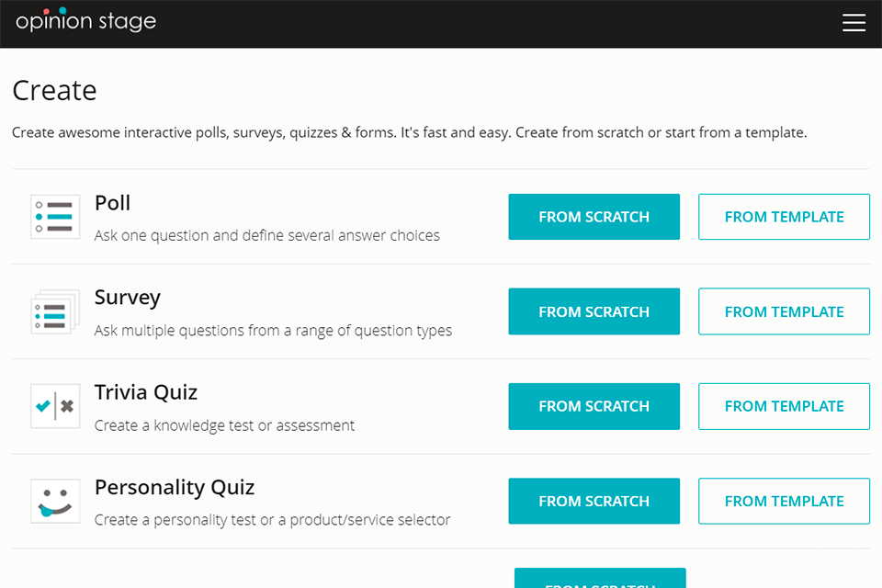This screenshot has width=882, height=588.
Task: Click the partially visible bottom From Scratch button
Action: click(x=600, y=579)
